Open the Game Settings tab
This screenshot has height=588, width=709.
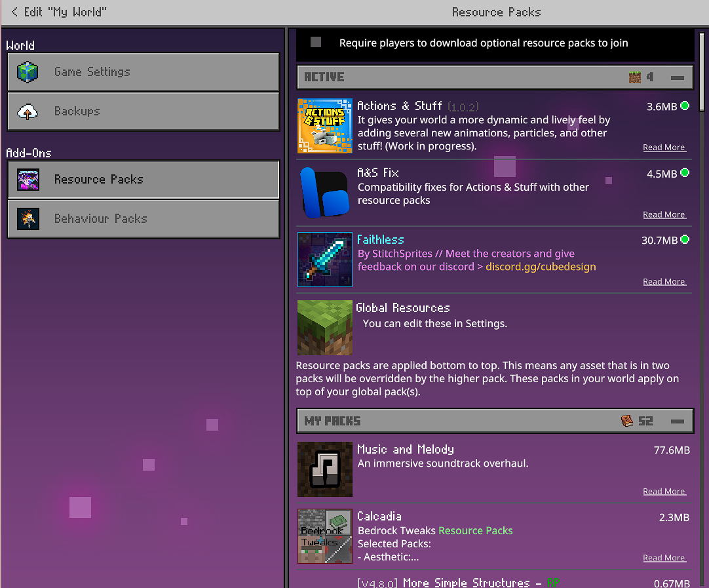[x=144, y=72]
